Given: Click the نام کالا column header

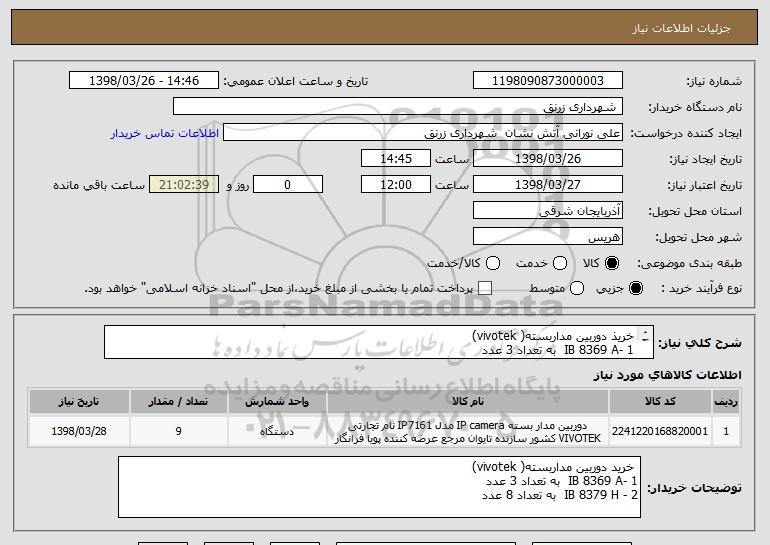Looking at the screenshot, I should [468, 402].
